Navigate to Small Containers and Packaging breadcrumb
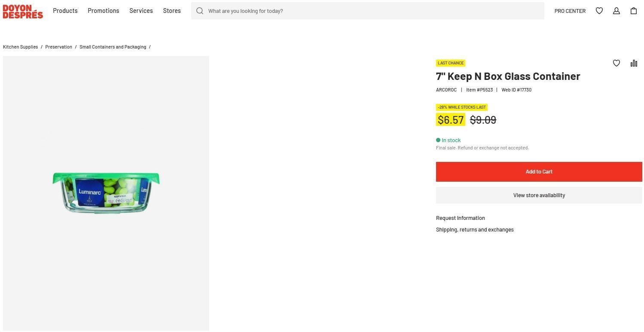 [x=113, y=47]
